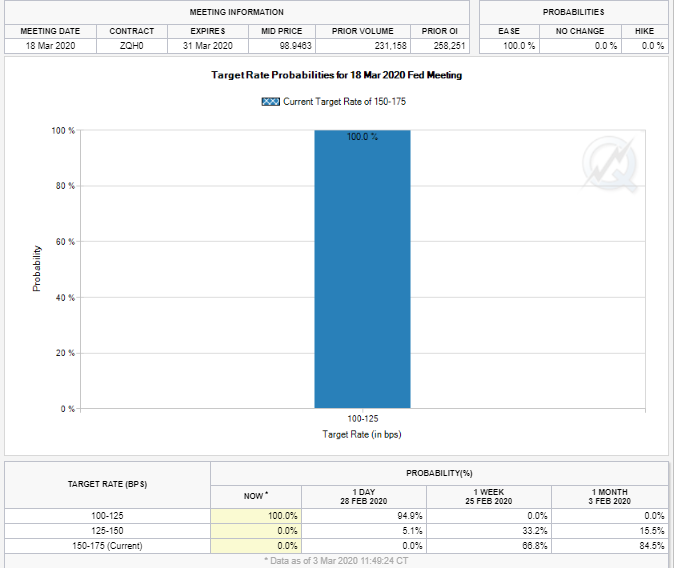Click the MID PRICE column header

[x=282, y=31]
